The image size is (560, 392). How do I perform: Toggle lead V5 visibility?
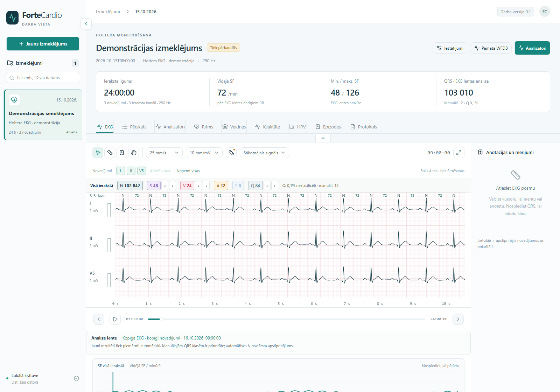141,171
